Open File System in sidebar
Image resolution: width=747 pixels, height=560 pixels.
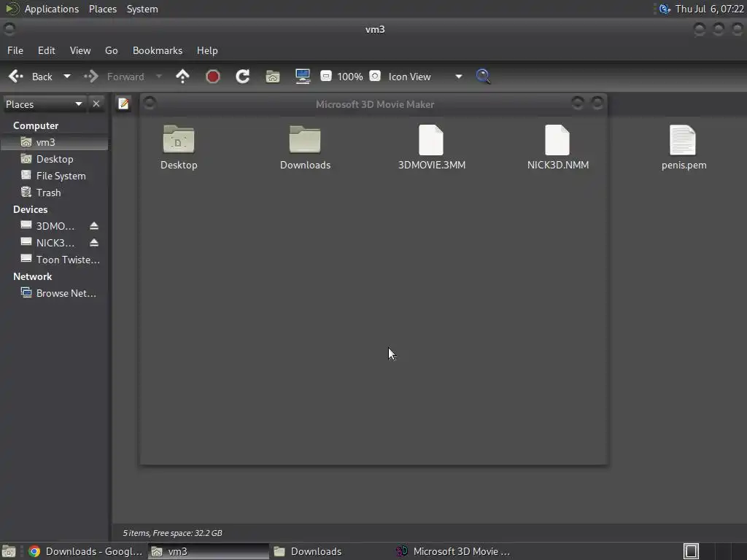tap(55, 176)
